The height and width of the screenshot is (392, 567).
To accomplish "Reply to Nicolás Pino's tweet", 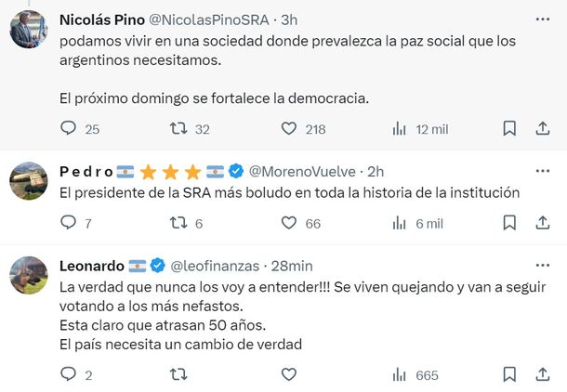I will click(69, 129).
